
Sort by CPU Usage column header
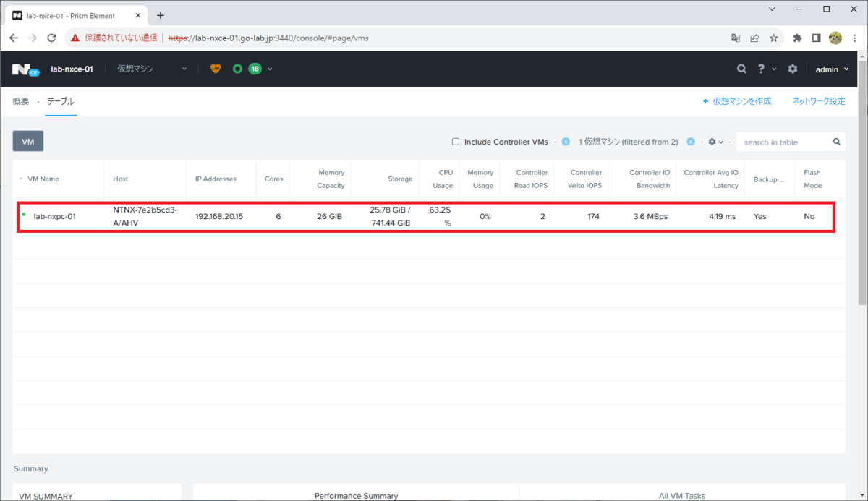point(443,179)
